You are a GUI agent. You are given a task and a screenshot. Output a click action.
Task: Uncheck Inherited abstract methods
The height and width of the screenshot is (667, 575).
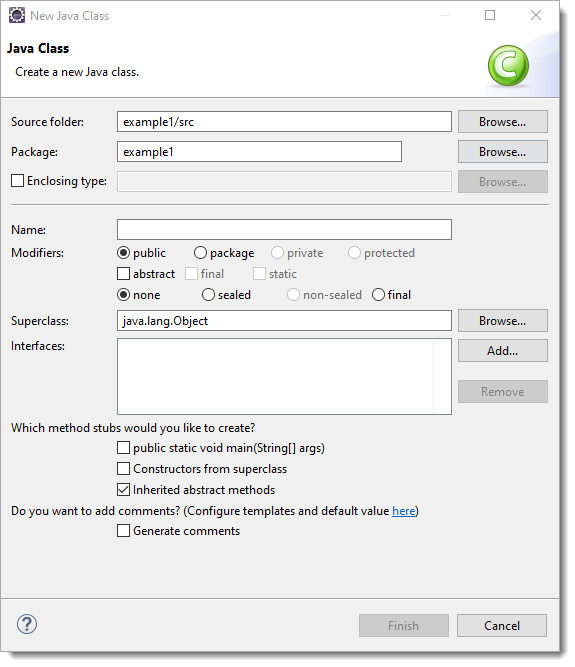pos(123,490)
